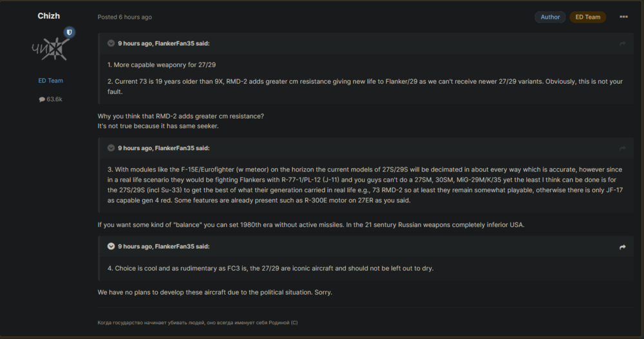This screenshot has height=339, width=644.
Task: Collapse the quote mentioning F-15E/Eurofighter modules
Action: (x=111, y=148)
